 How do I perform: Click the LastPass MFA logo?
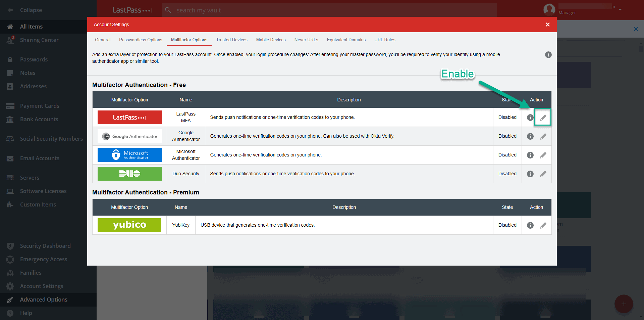point(129,117)
